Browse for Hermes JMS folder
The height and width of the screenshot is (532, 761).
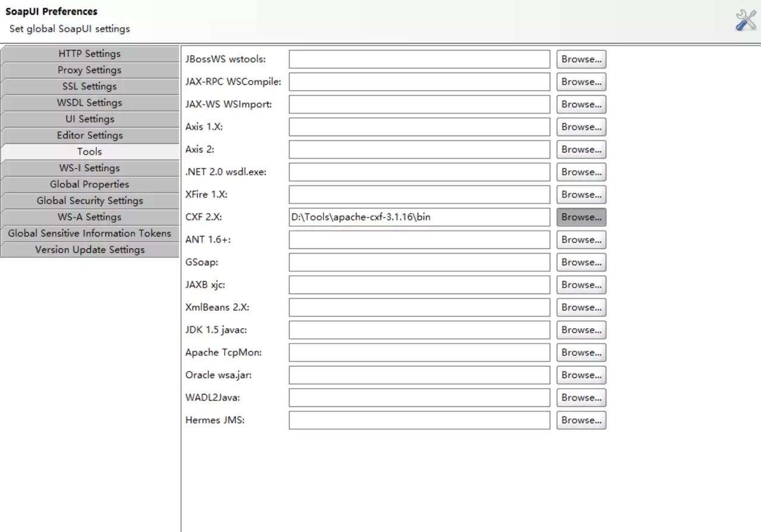[581, 420]
